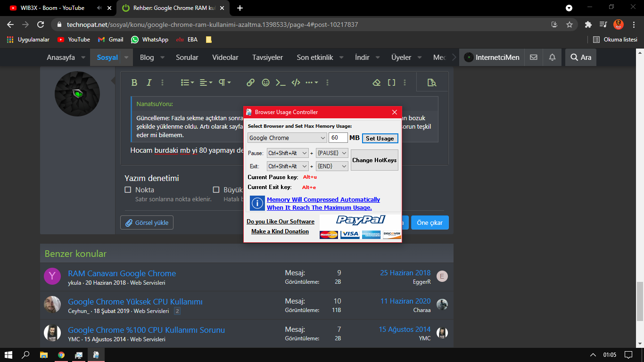Screen dimensions: 644x362
Task: Open the Google Chrome browser selection dropdown
Action: tap(287, 138)
